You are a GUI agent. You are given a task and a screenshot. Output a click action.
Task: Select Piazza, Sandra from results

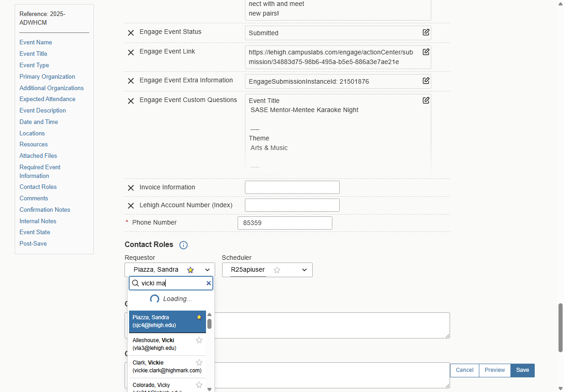click(168, 322)
